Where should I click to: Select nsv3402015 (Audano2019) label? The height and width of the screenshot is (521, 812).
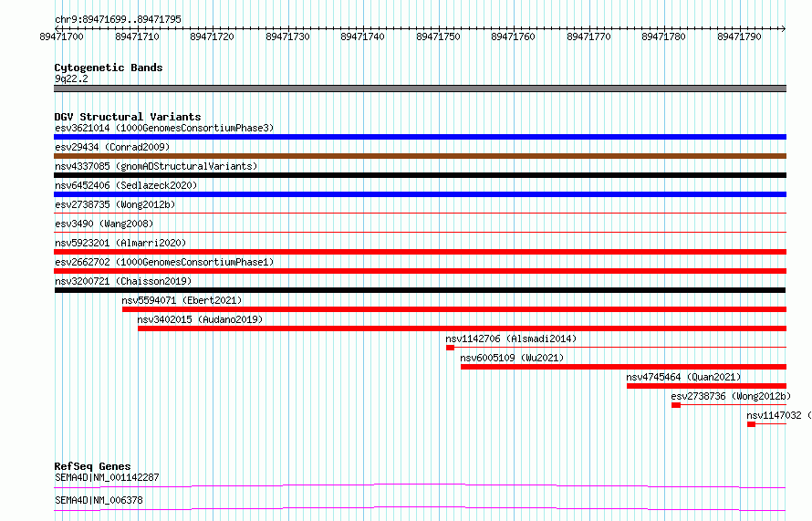[200, 319]
